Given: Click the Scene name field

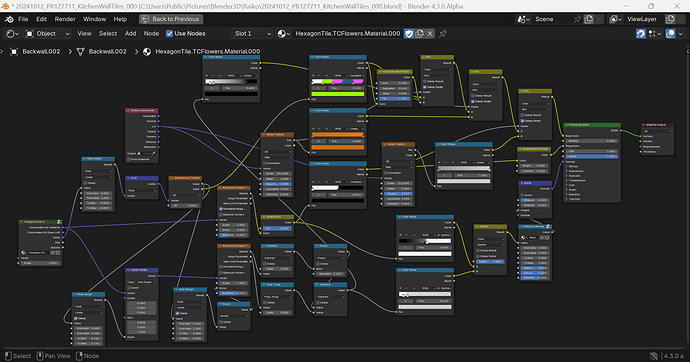Looking at the screenshot, I should [x=551, y=19].
